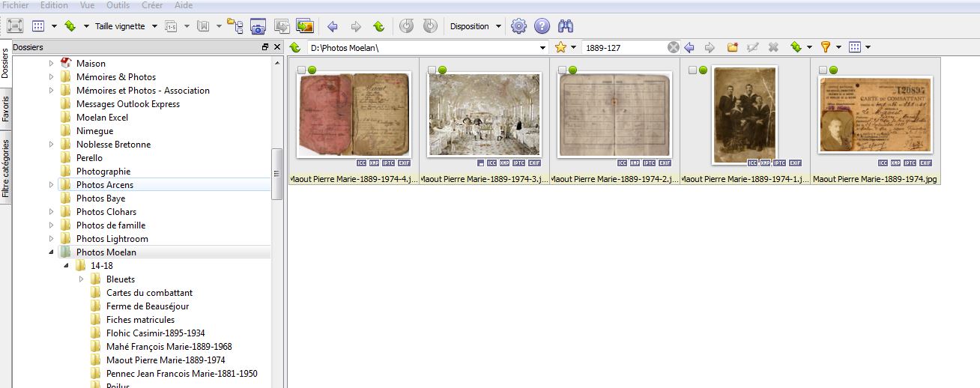Click the favorites star icon

tap(560, 47)
